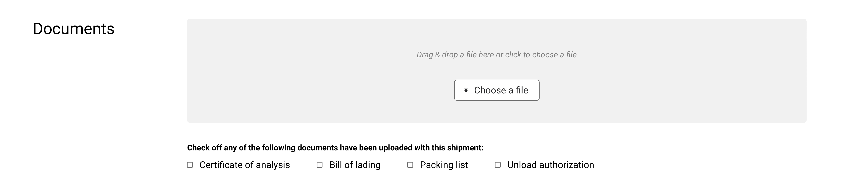
Task: Click the Certificate of analysis label
Action: pos(244,165)
